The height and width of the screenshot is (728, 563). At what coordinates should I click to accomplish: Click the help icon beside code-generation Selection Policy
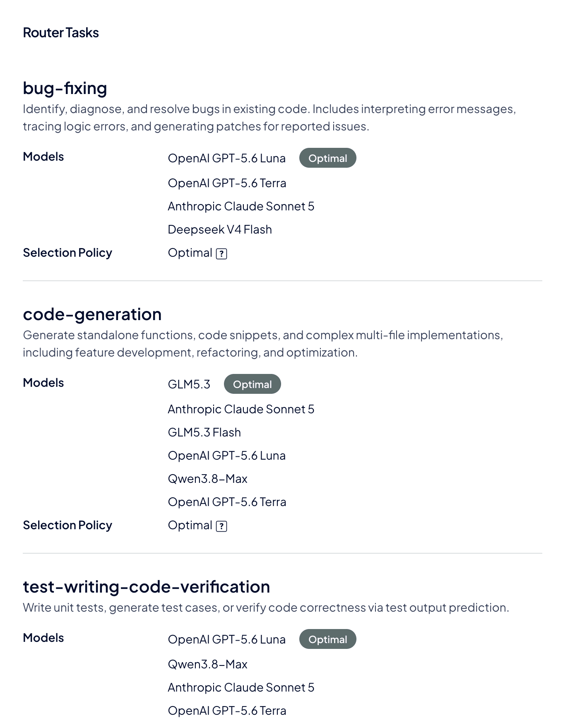tap(221, 526)
